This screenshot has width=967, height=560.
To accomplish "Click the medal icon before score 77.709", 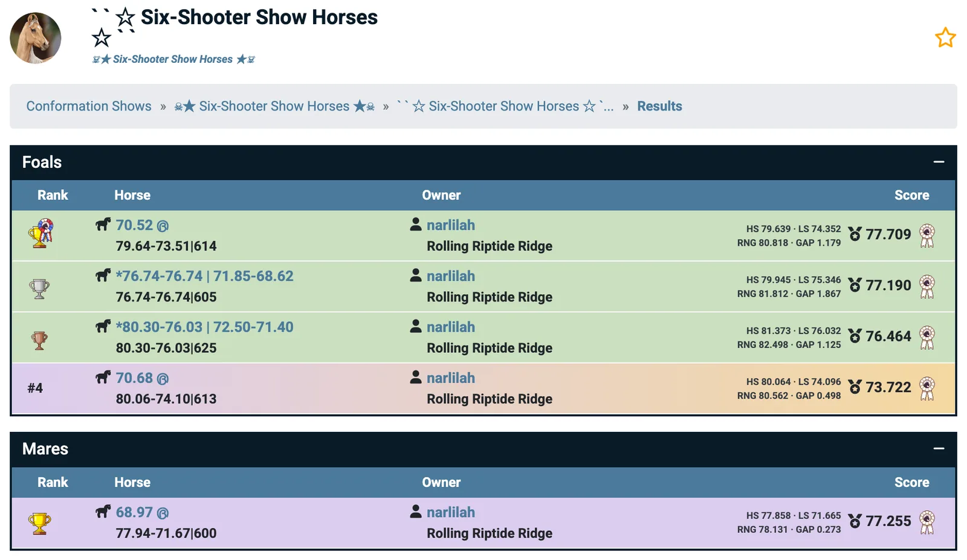I will [855, 234].
